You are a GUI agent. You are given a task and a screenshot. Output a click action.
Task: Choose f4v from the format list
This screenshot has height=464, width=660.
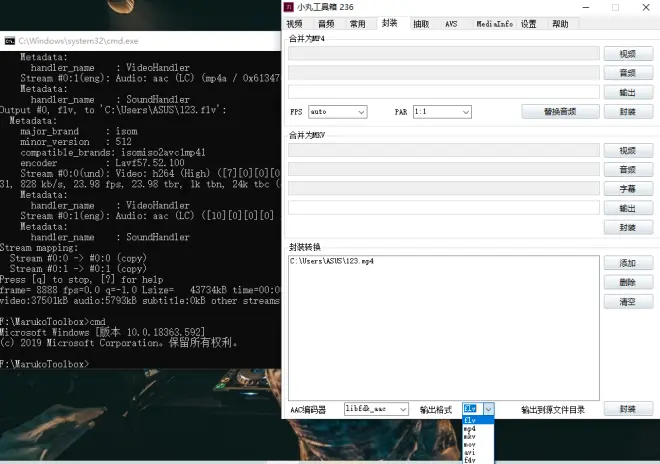pos(478,460)
